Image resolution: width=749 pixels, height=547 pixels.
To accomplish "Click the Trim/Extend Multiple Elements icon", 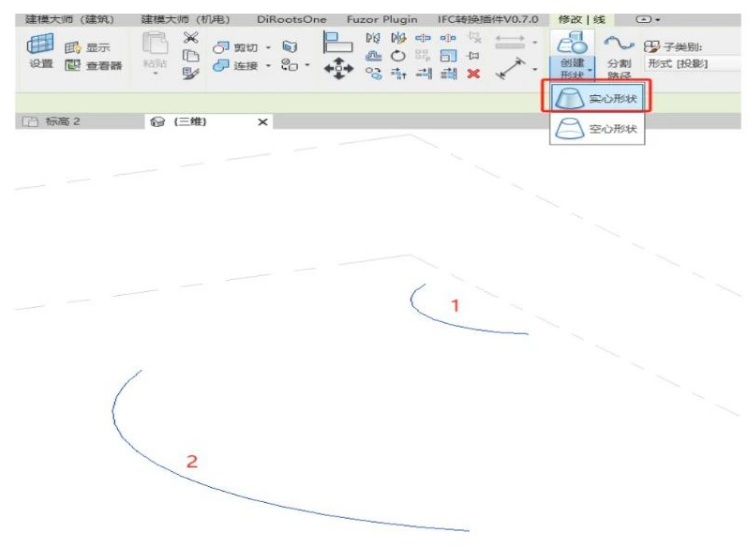I will [x=449, y=73].
